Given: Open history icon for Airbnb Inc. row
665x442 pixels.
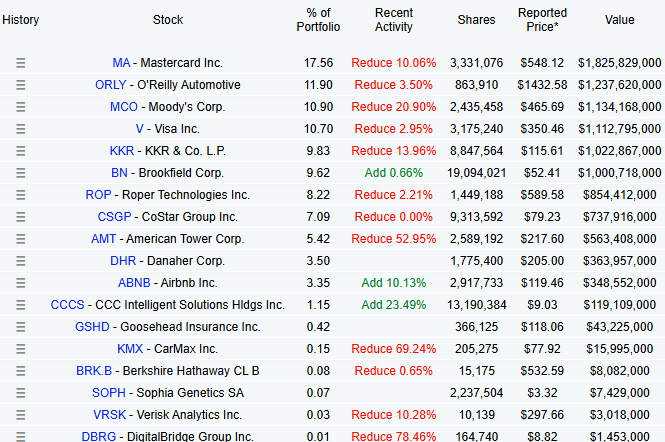Looking at the screenshot, I should (x=20, y=283).
